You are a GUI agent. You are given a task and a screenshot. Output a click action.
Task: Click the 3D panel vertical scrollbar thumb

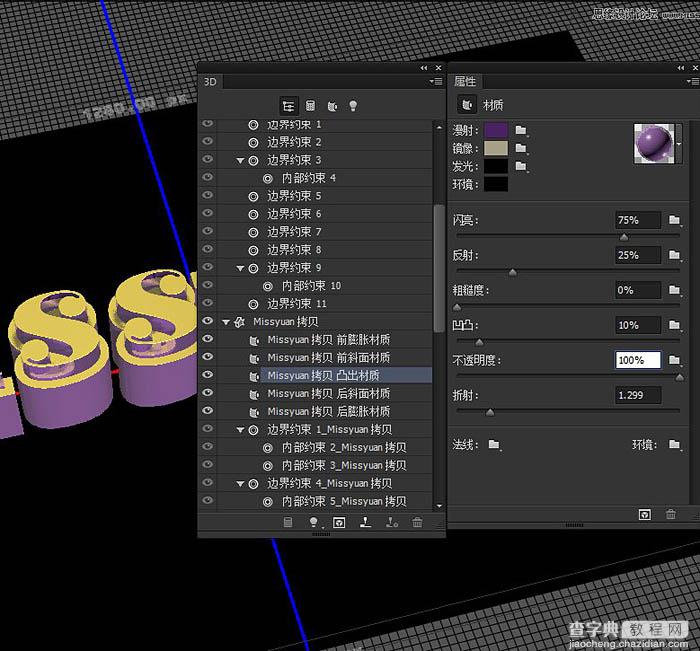click(438, 268)
